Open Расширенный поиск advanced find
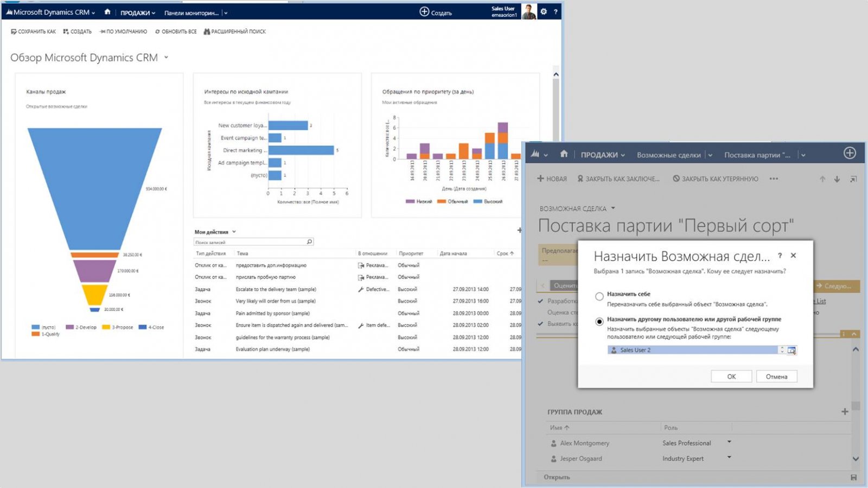Image resolution: width=868 pixels, height=488 pixels. [x=234, y=31]
